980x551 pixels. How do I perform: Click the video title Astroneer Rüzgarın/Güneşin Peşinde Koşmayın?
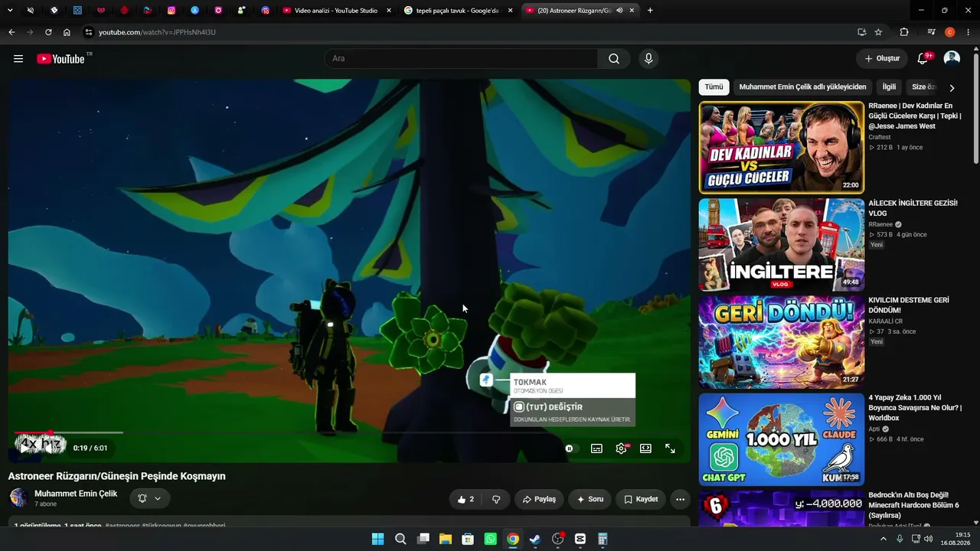pyautogui.click(x=117, y=476)
